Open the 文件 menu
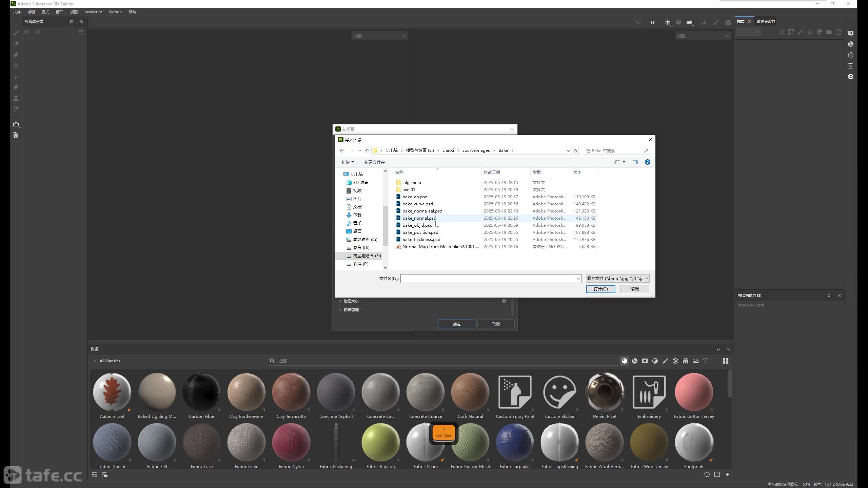The height and width of the screenshot is (488, 868). click(x=17, y=12)
